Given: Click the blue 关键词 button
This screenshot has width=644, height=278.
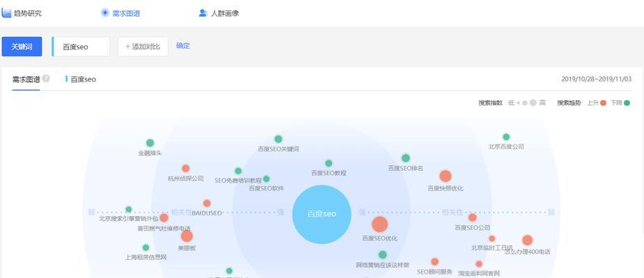Looking at the screenshot, I should [22, 47].
